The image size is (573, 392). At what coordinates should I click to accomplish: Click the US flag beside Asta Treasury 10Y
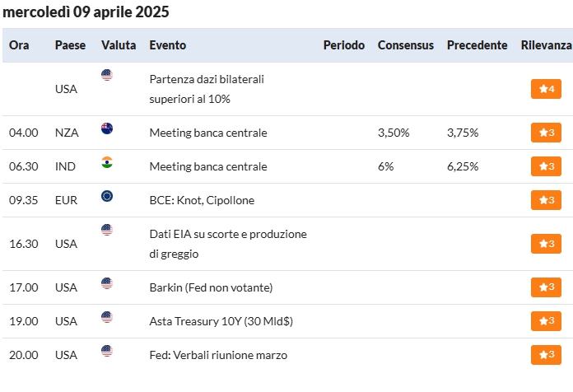(107, 317)
